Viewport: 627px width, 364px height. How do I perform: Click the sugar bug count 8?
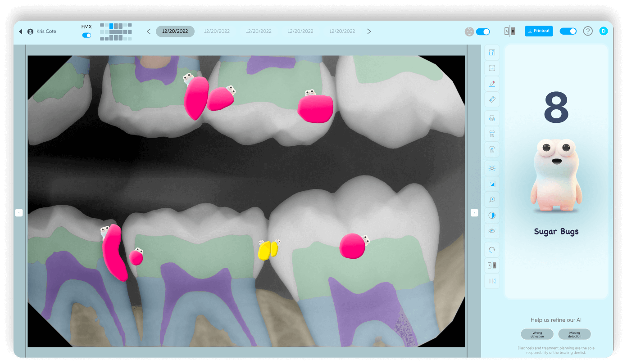(557, 108)
